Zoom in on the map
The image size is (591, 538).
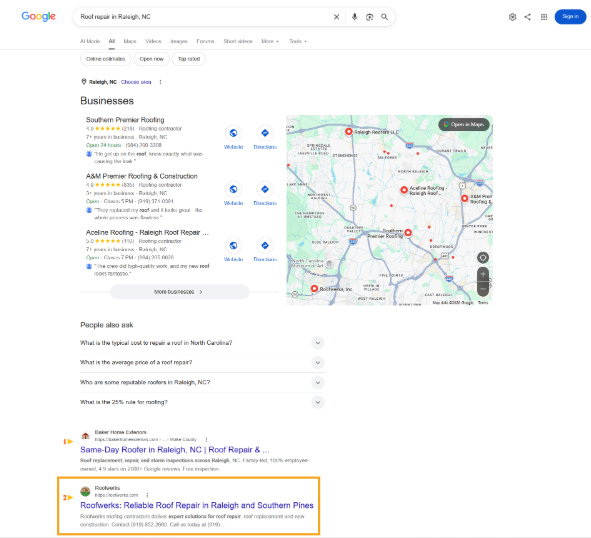tap(483, 274)
